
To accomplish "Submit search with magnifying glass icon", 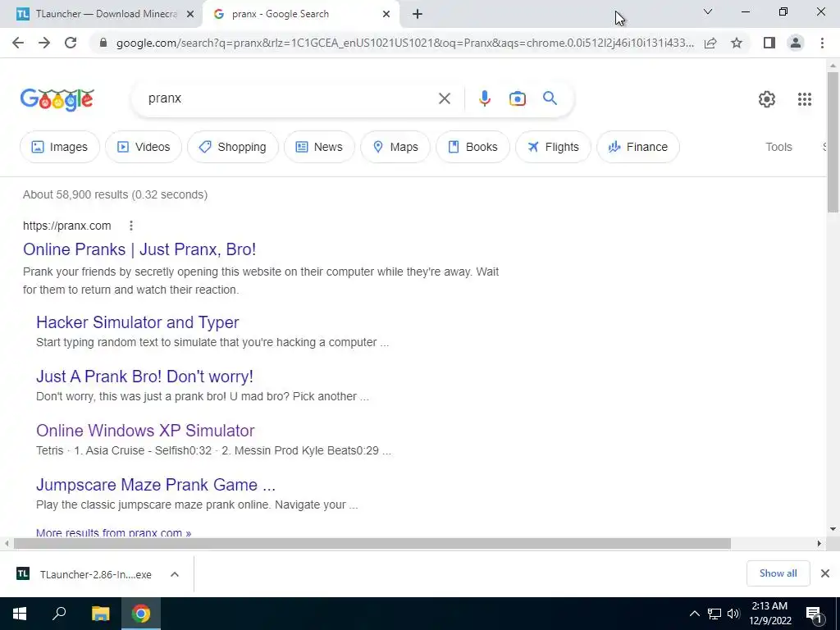I will point(550,98).
